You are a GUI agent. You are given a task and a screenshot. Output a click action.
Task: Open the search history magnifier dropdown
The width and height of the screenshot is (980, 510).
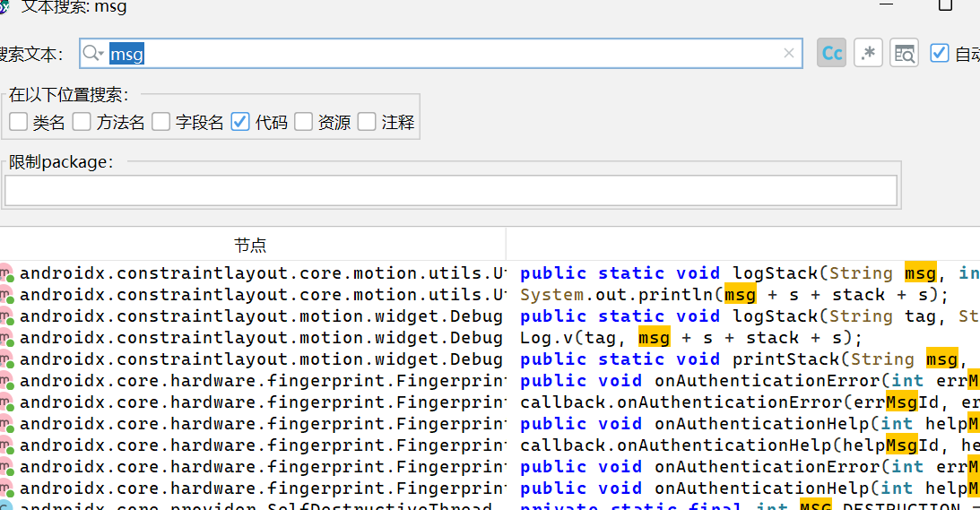pyautogui.click(x=92, y=53)
